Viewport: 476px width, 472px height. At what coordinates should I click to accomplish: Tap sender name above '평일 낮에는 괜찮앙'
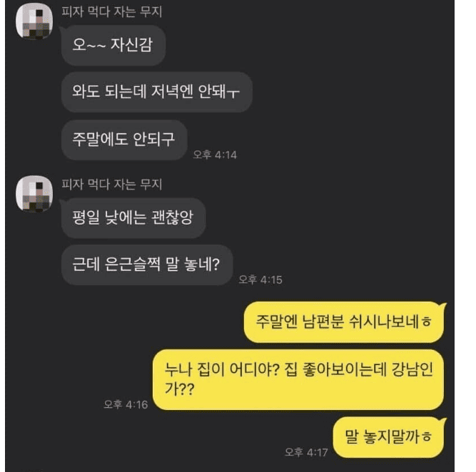coord(112,184)
